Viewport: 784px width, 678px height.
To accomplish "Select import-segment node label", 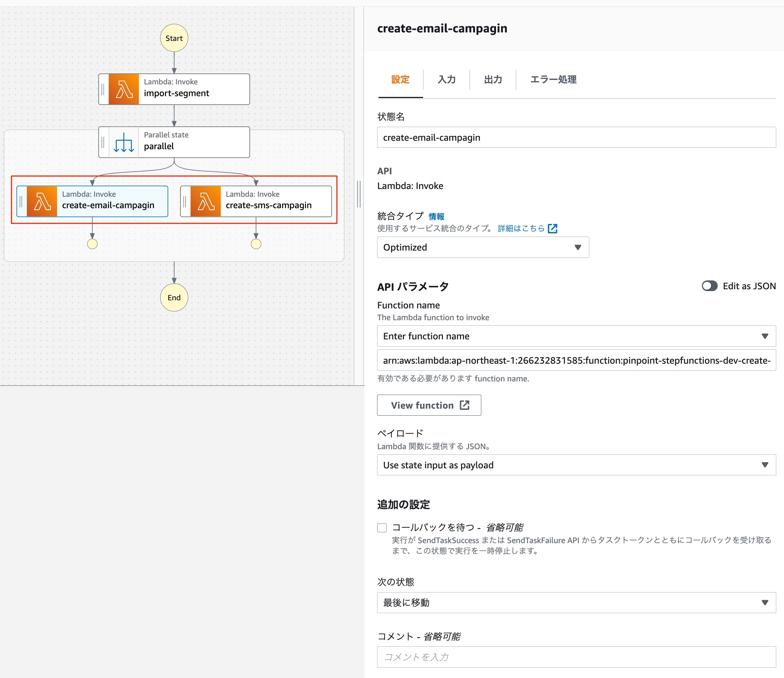I will tap(176, 93).
